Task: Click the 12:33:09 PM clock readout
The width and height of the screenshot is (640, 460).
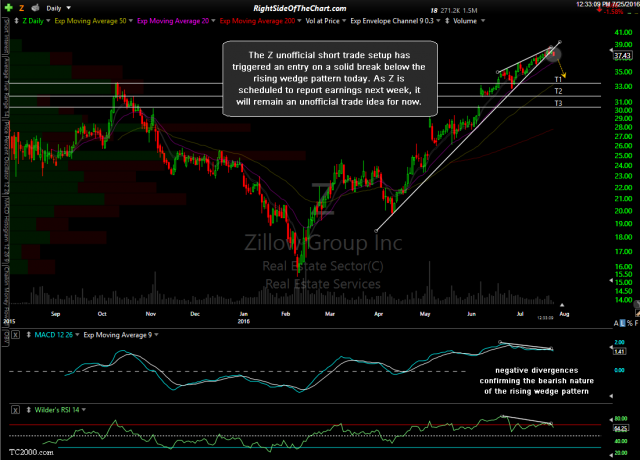Action: (593, 4)
